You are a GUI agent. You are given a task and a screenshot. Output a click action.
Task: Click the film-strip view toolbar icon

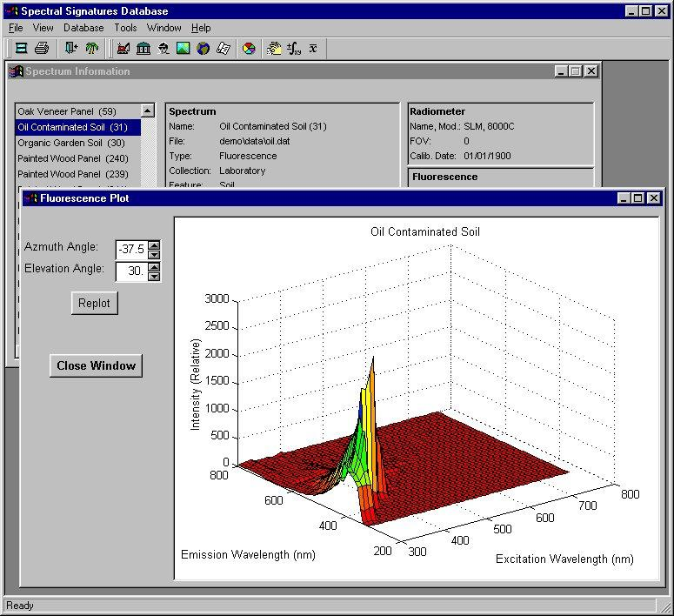(x=21, y=48)
